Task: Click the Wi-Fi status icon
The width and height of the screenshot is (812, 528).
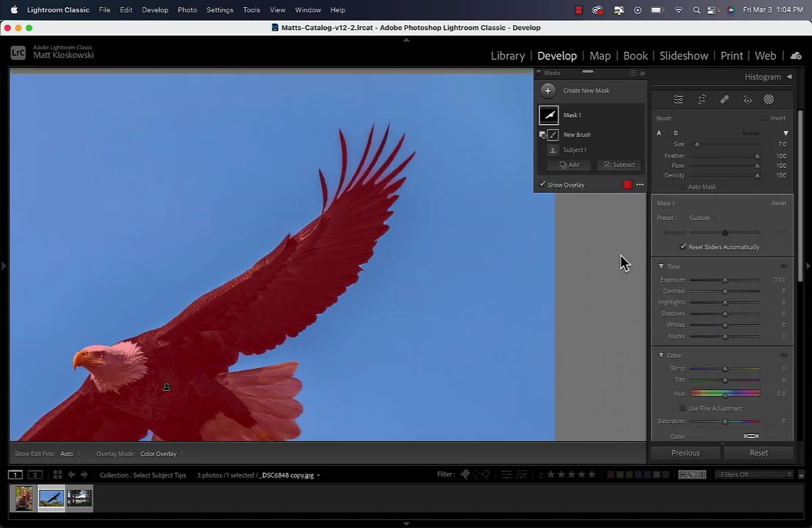Action: coord(678,10)
